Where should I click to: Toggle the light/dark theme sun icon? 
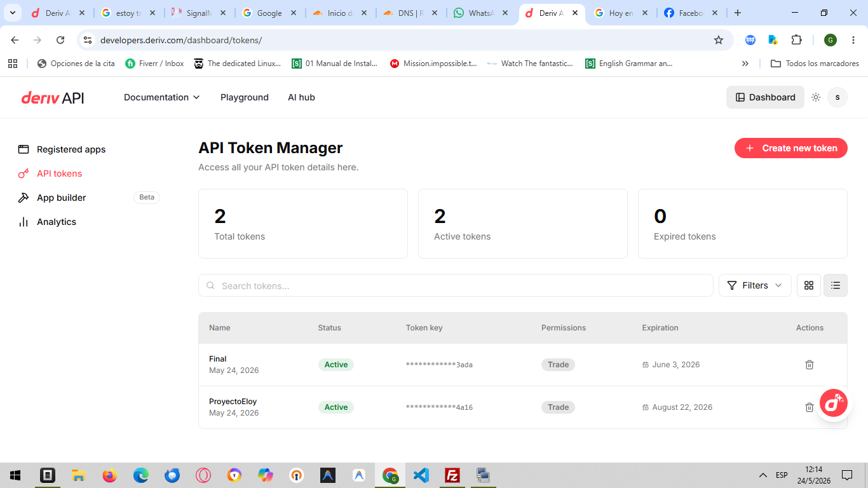[816, 97]
